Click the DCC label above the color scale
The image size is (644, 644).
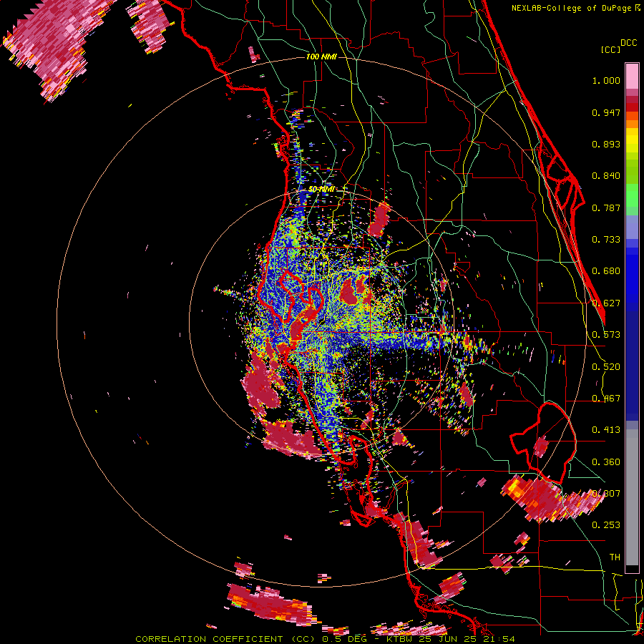628,43
